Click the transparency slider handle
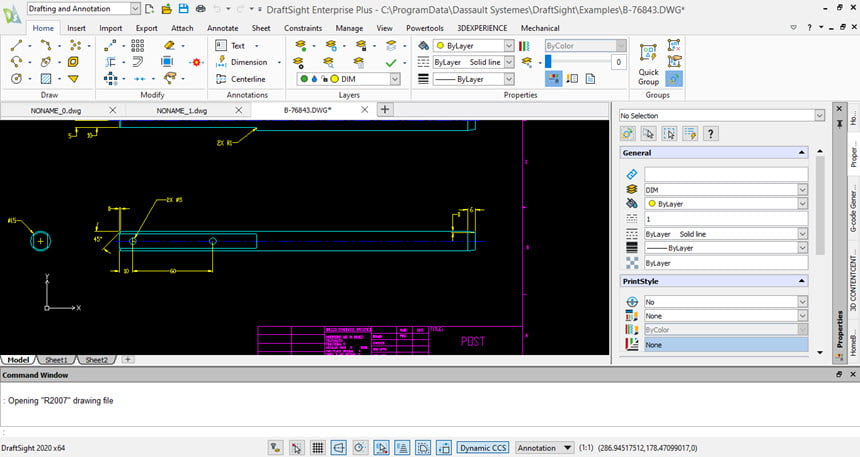This screenshot has height=457, width=860. tap(548, 62)
